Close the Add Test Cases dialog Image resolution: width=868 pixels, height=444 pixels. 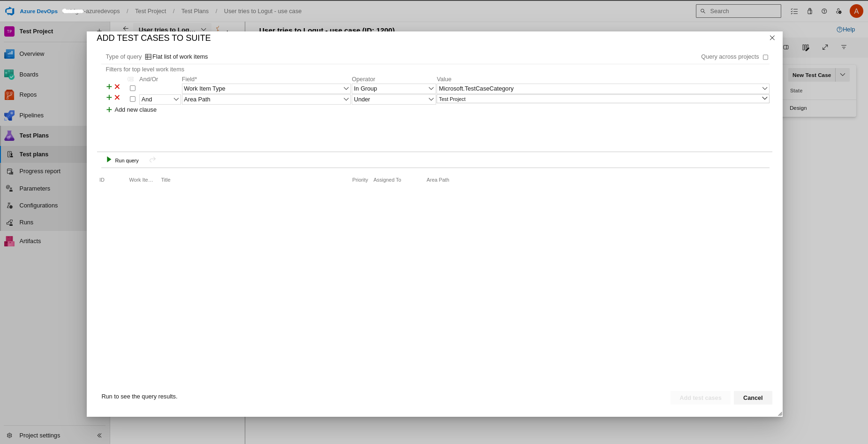click(x=772, y=38)
